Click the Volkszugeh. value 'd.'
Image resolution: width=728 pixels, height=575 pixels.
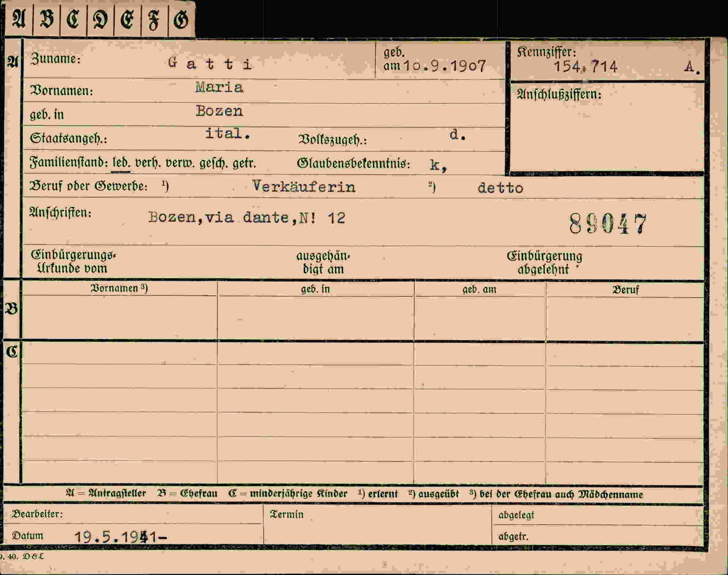[458, 135]
